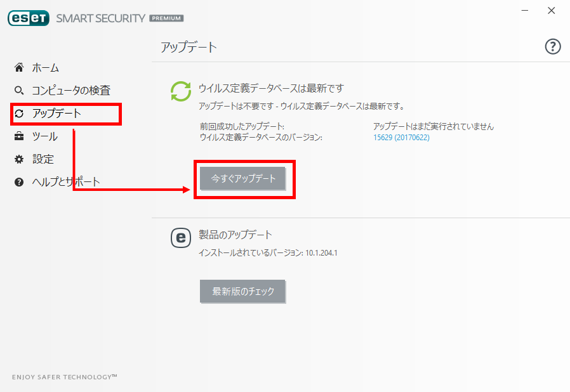
Task: Select the アップデート menu item
Action: 56,114
